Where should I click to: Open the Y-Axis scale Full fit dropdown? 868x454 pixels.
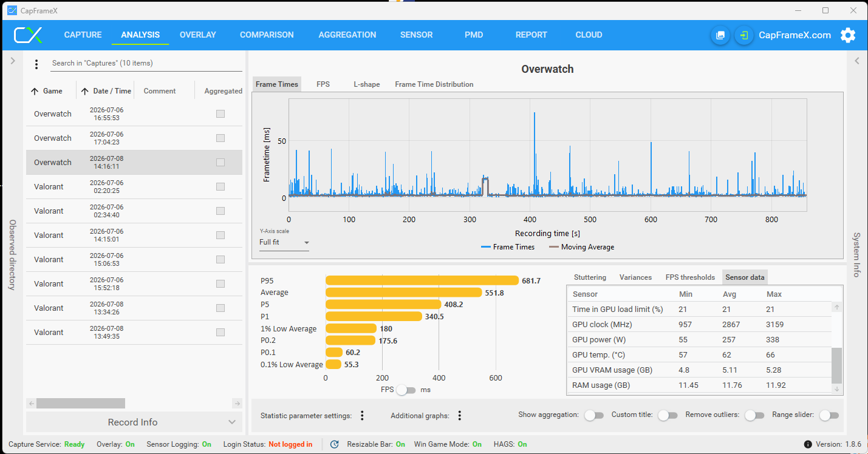284,243
